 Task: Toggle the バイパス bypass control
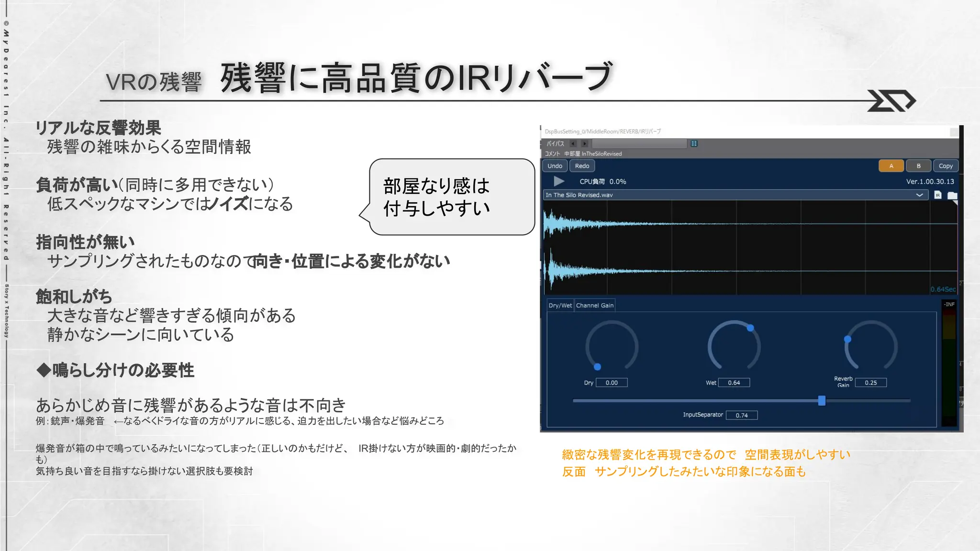click(x=556, y=143)
